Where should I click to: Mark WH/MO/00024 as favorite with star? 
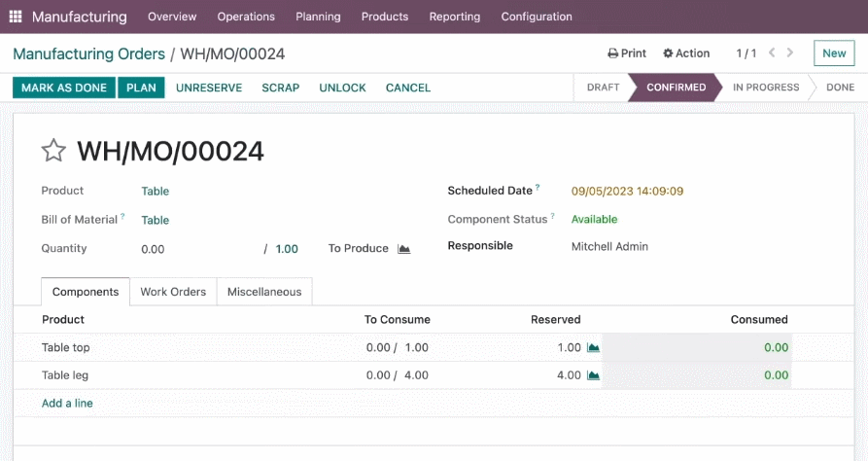53,151
